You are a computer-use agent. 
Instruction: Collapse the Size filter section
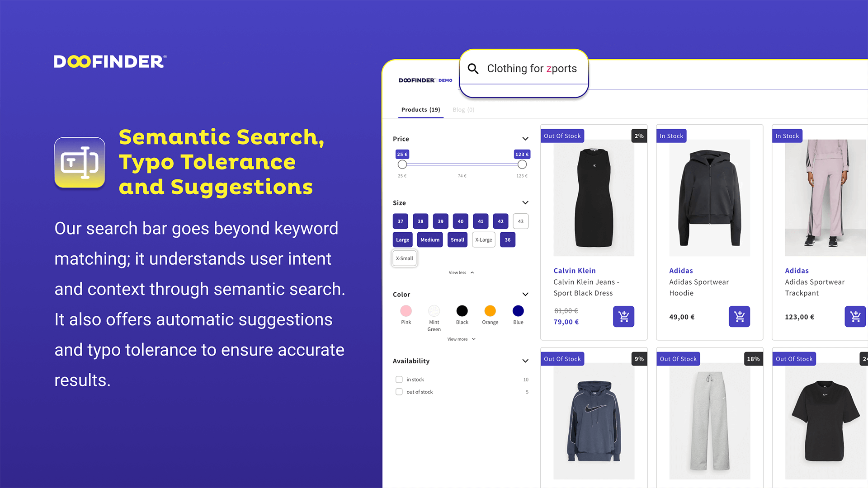pos(524,202)
